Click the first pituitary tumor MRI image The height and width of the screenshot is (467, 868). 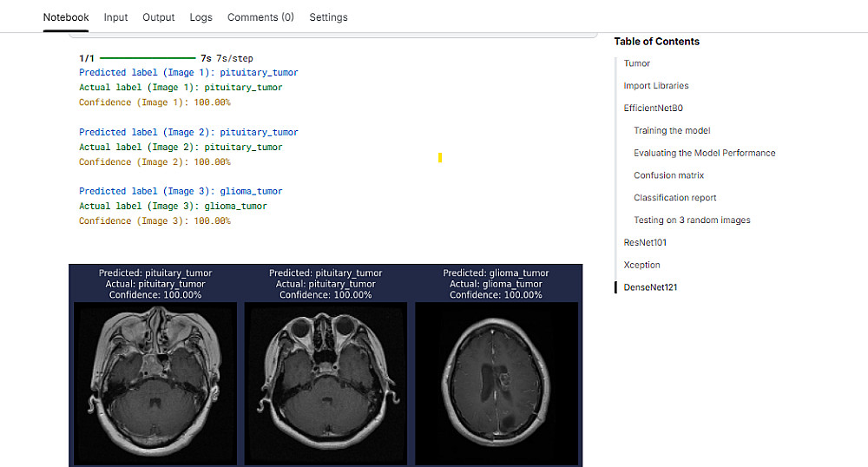(x=155, y=383)
